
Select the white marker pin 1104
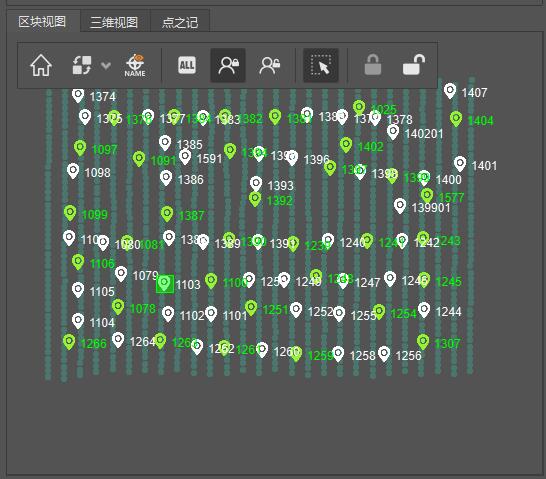78,321
